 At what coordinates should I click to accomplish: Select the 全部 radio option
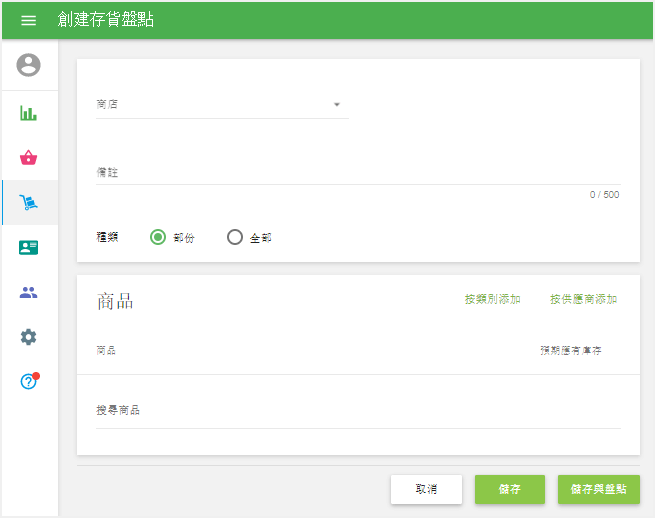coord(235,237)
